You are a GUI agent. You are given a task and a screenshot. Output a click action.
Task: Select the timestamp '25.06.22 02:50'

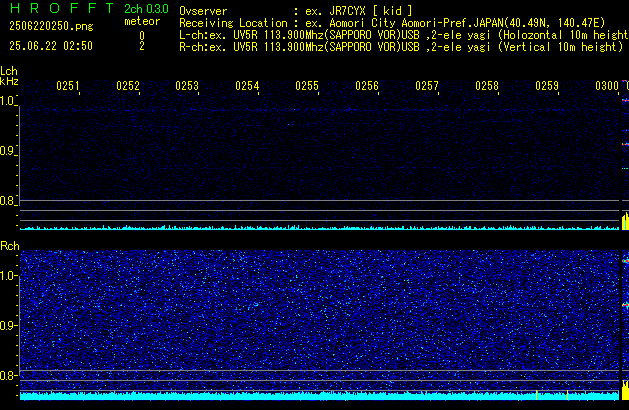click(51, 46)
